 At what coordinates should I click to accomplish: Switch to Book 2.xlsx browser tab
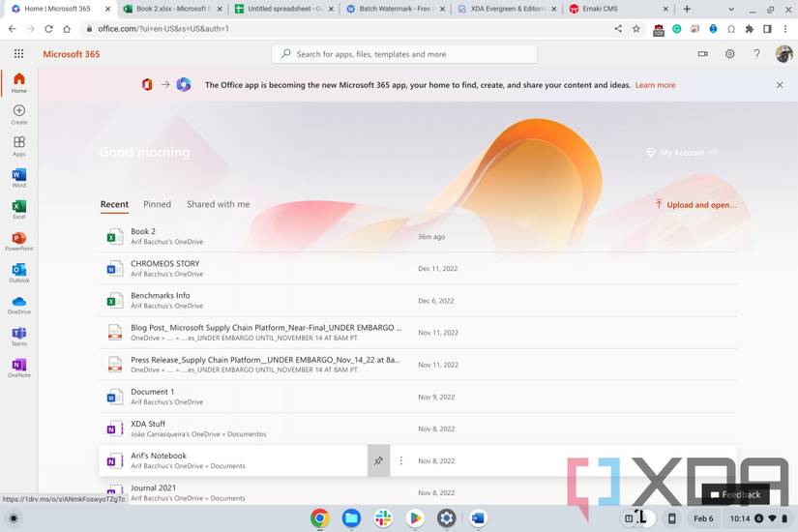(x=173, y=9)
